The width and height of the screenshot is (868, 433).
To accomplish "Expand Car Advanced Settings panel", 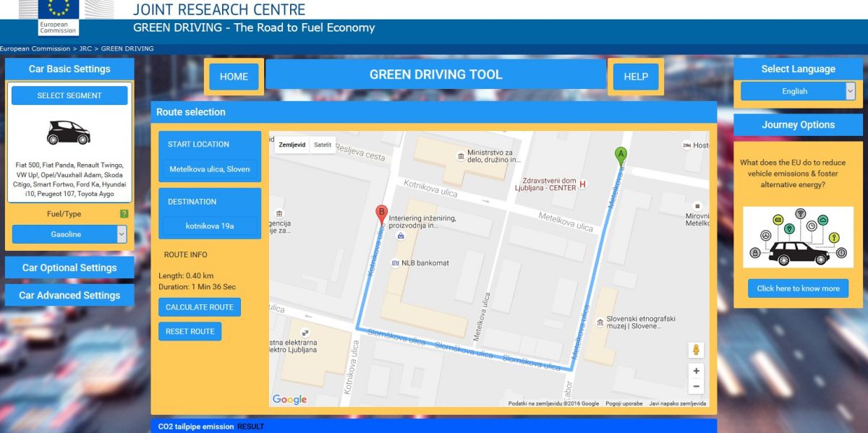I will 69,295.
